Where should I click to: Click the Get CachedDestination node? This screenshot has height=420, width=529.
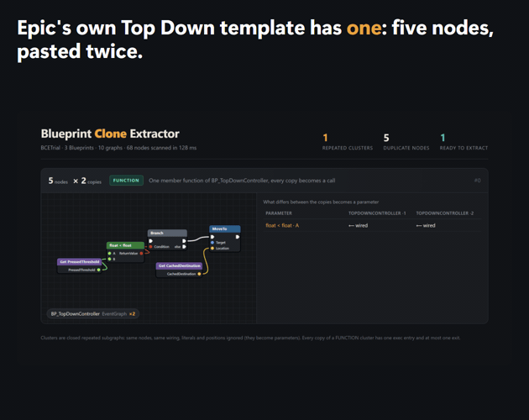pyautogui.click(x=179, y=270)
